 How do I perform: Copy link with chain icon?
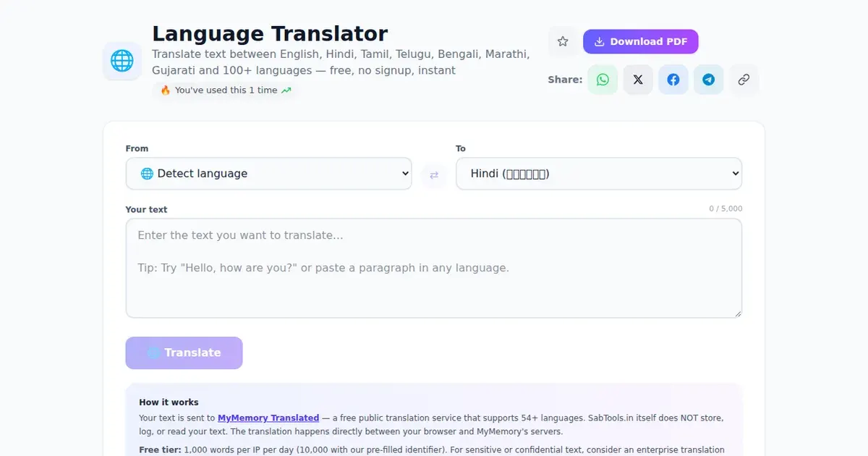744,80
